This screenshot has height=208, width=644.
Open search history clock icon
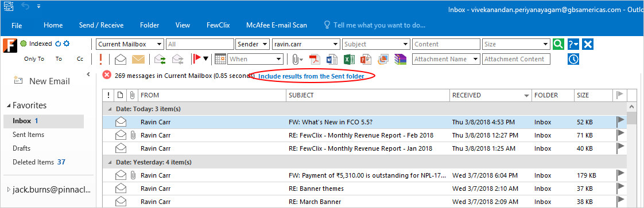[573, 59]
